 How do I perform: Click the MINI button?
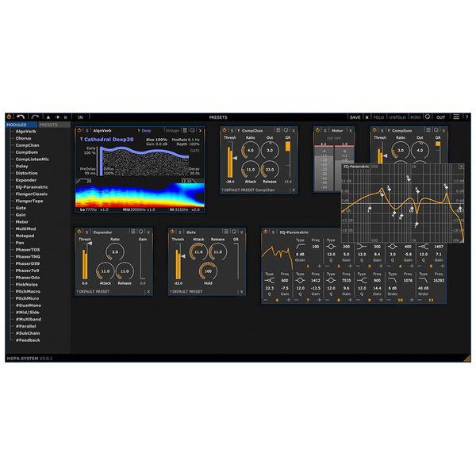tap(415, 117)
